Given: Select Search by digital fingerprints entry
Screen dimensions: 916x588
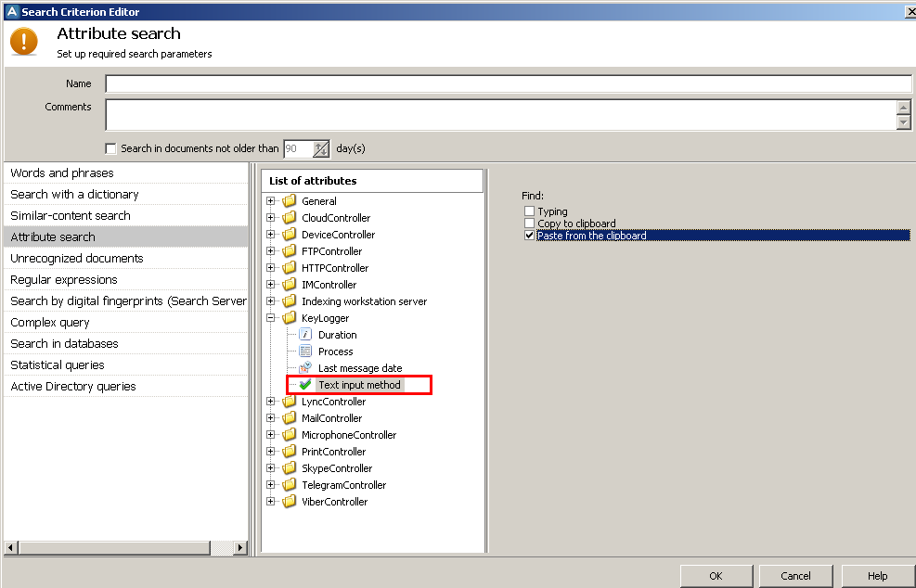Looking at the screenshot, I should (x=125, y=301).
